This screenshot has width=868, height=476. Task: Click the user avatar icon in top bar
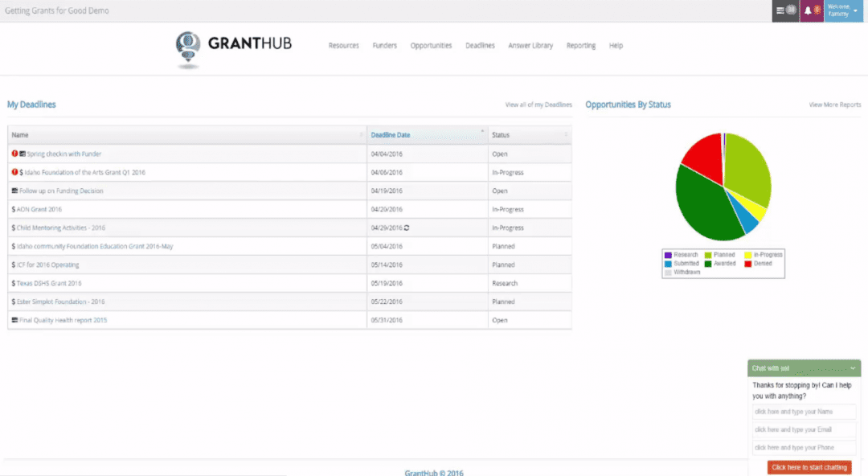click(817, 10)
